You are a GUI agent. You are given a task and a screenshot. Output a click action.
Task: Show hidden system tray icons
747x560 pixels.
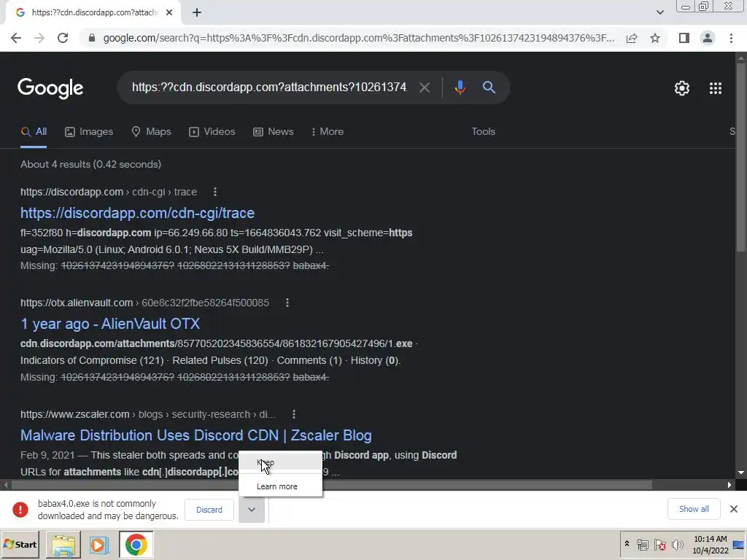(627, 544)
